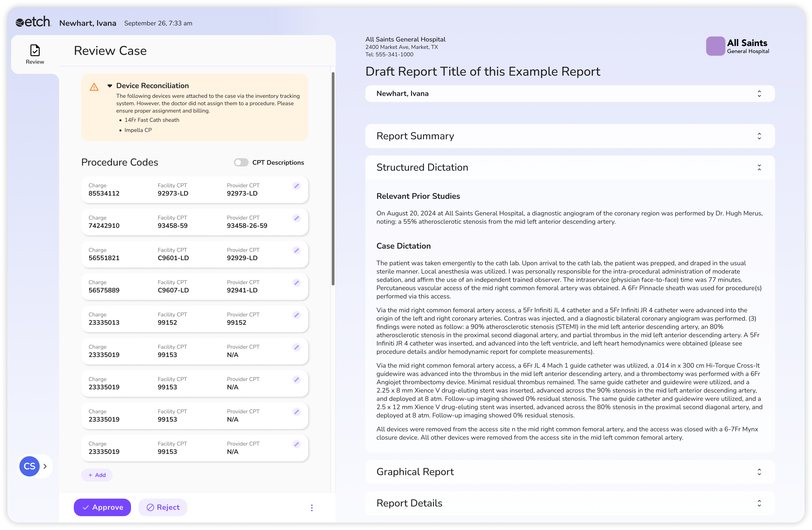Click the etch logo
This screenshot has width=812, height=530.
pos(33,22)
